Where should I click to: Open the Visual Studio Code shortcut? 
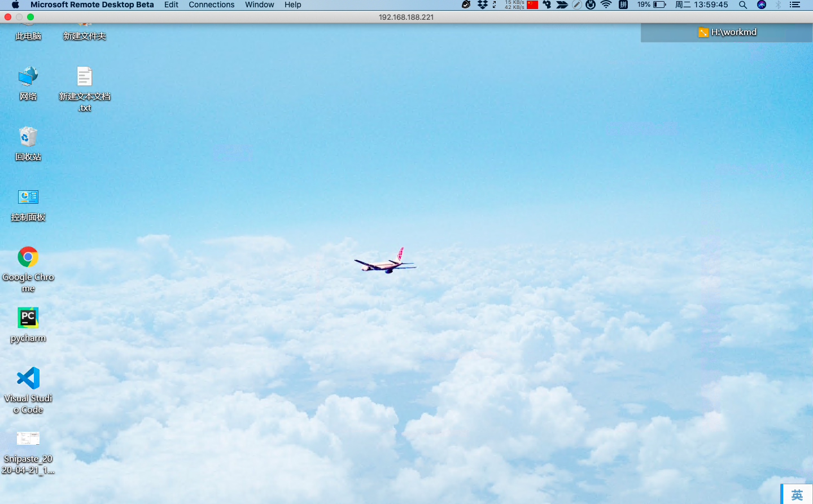point(28,378)
